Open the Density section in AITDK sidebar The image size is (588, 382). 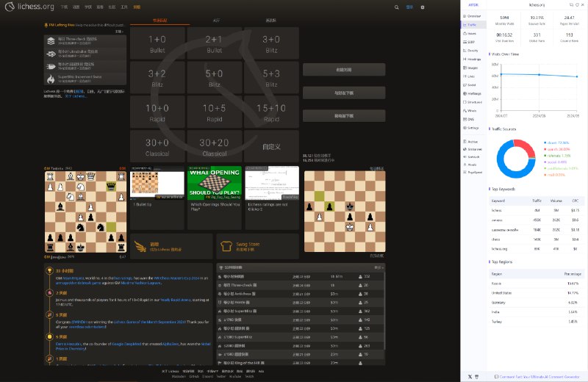coord(473,50)
